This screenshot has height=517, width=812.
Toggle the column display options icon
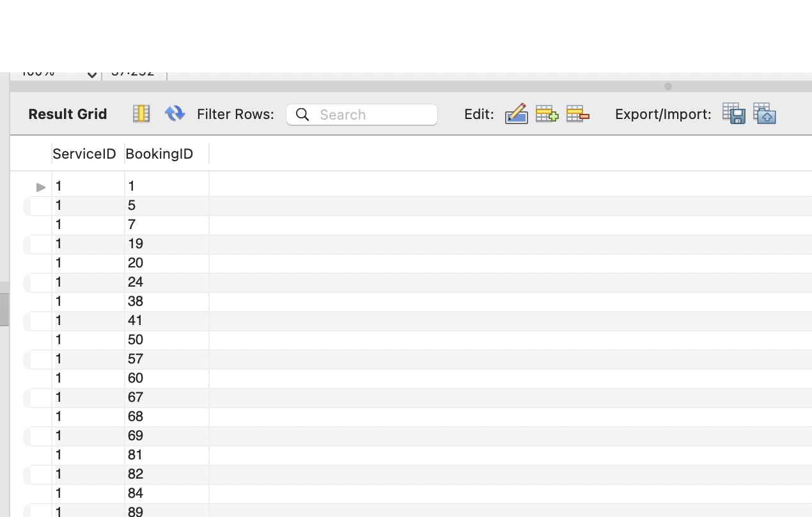(x=141, y=113)
